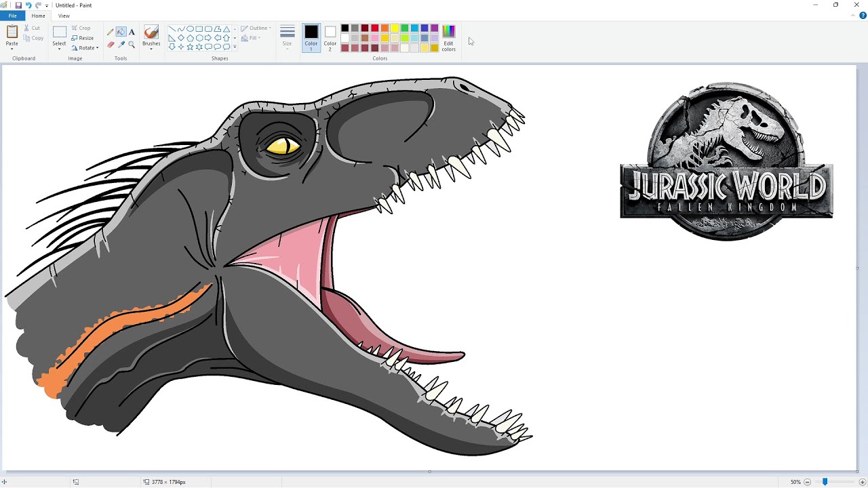Select the Fill with color bucket tool
The width and height of the screenshot is (868, 488).
121,32
